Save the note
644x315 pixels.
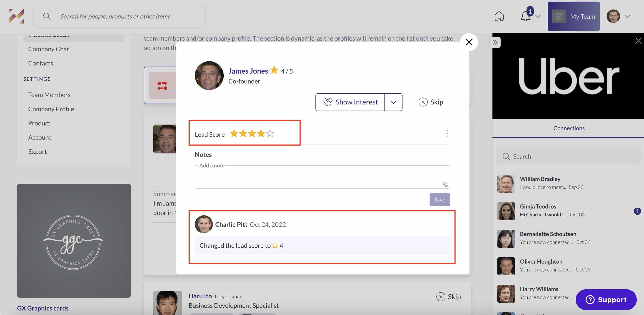click(439, 200)
